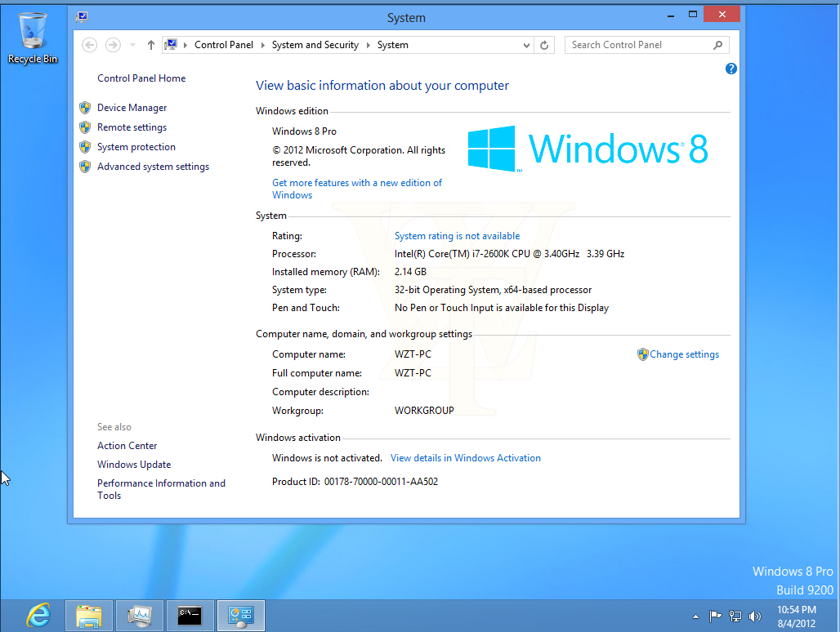840x632 pixels.
Task: Open File Explorer from the taskbar
Action: 89,616
